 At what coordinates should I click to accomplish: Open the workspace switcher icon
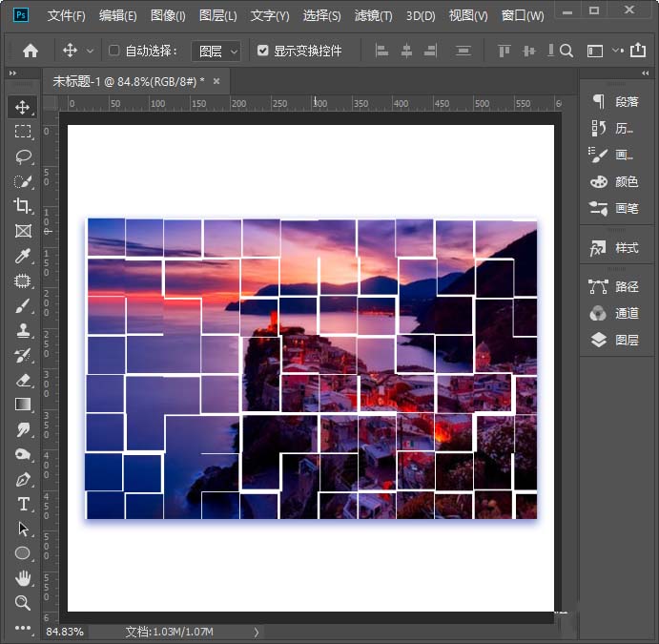[x=595, y=52]
